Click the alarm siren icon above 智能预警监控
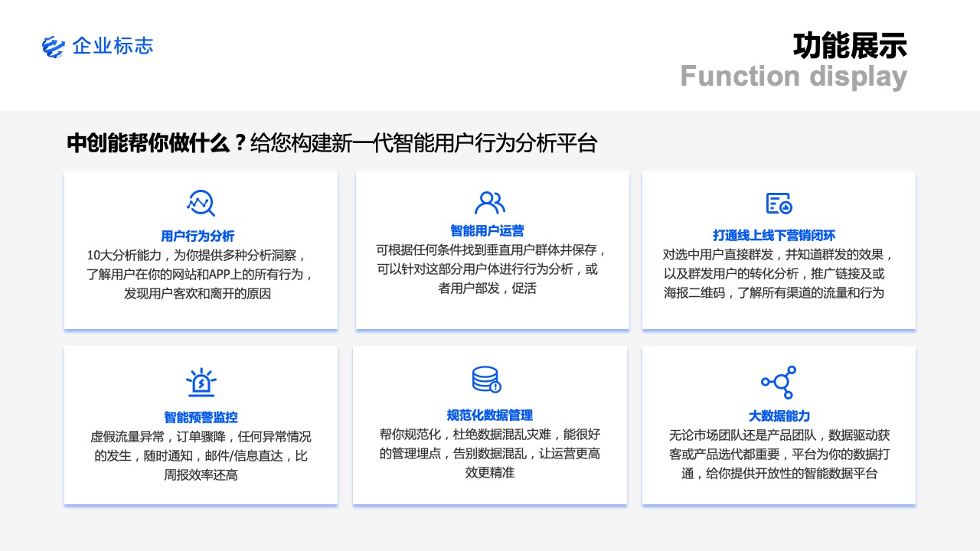The width and height of the screenshot is (980, 551). click(201, 382)
